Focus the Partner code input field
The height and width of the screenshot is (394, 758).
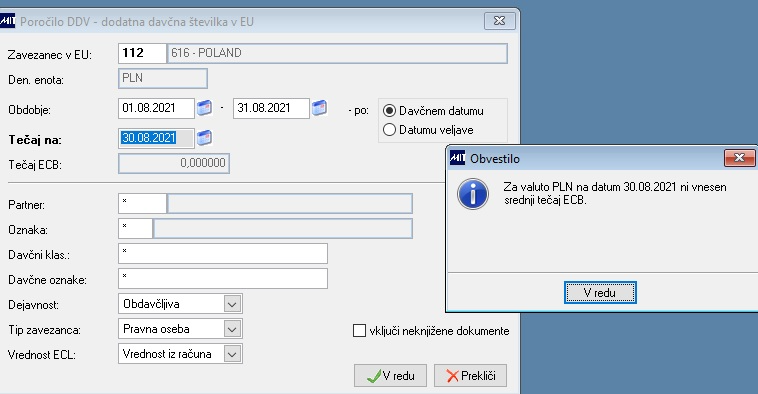pos(142,204)
